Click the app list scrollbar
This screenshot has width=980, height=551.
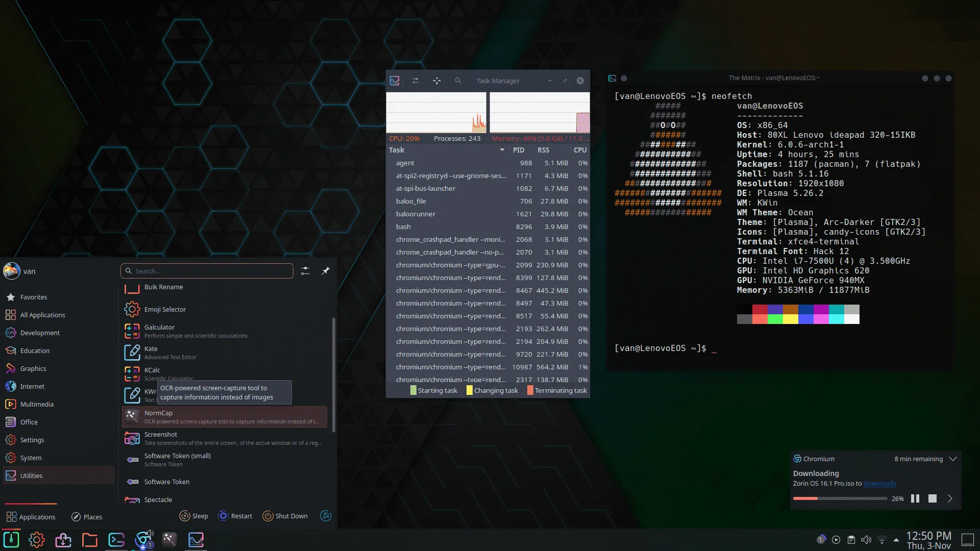point(334,374)
